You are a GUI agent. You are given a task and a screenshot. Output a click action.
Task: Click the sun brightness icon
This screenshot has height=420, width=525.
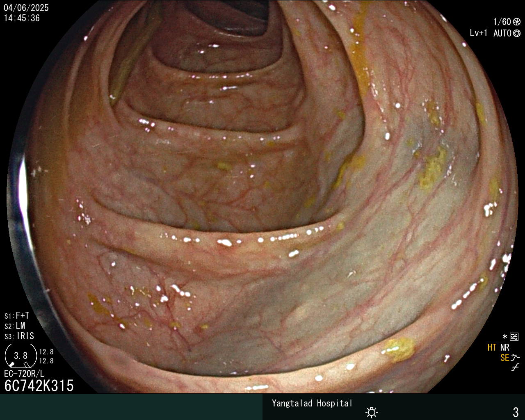pyautogui.click(x=372, y=412)
